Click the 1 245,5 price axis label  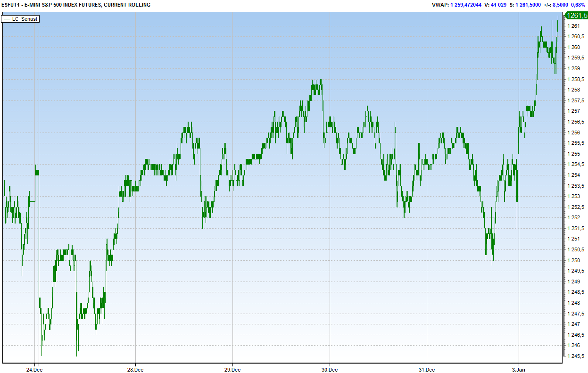pos(575,356)
